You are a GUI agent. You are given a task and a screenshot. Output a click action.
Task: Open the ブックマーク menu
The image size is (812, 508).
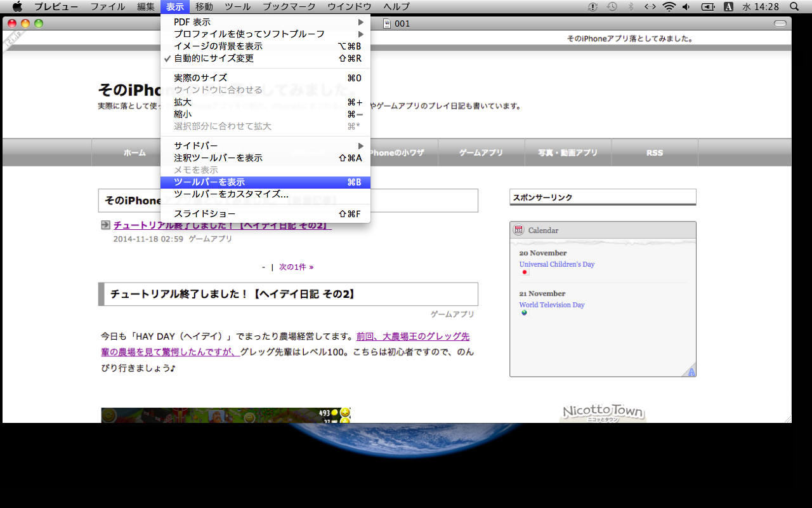pyautogui.click(x=289, y=6)
